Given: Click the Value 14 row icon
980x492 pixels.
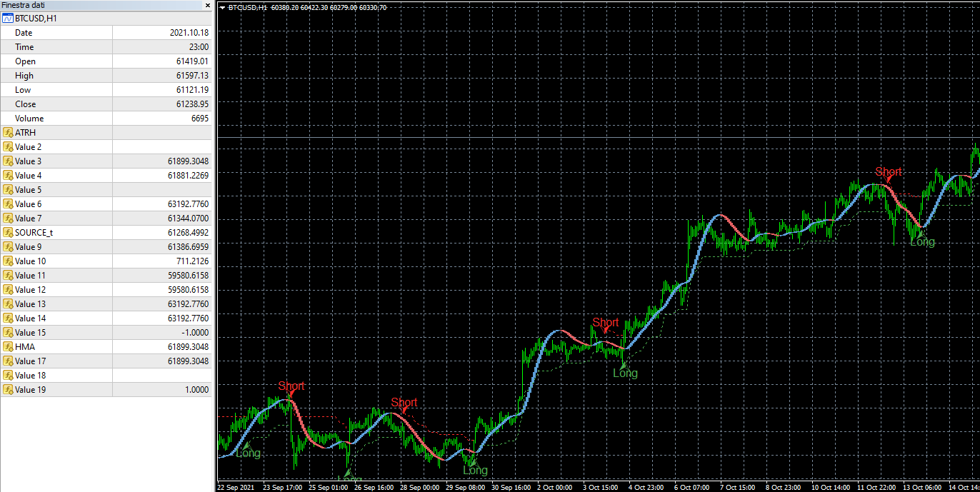Looking at the screenshot, I should tap(8, 318).
